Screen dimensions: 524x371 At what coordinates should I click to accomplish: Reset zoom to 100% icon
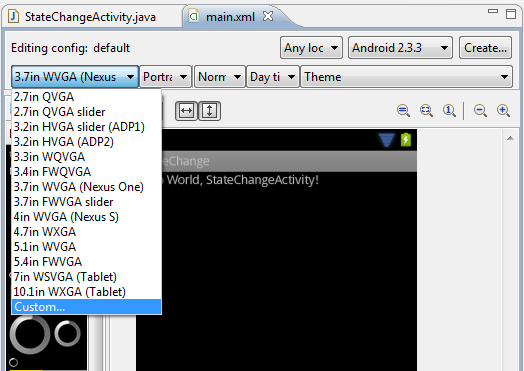[x=449, y=111]
